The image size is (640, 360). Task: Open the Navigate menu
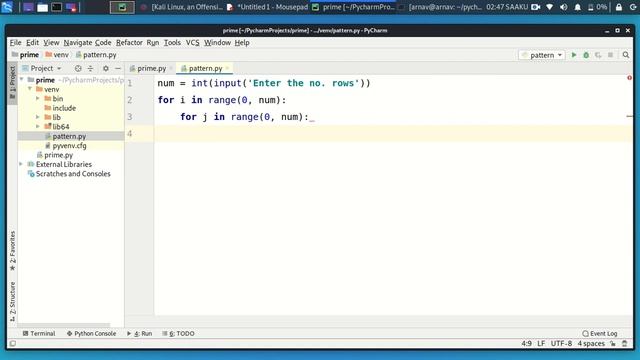click(78, 42)
